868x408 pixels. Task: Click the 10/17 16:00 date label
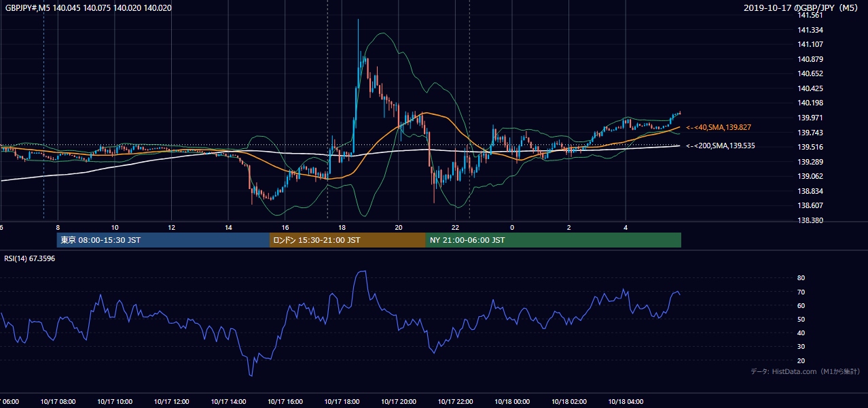pyautogui.click(x=285, y=402)
